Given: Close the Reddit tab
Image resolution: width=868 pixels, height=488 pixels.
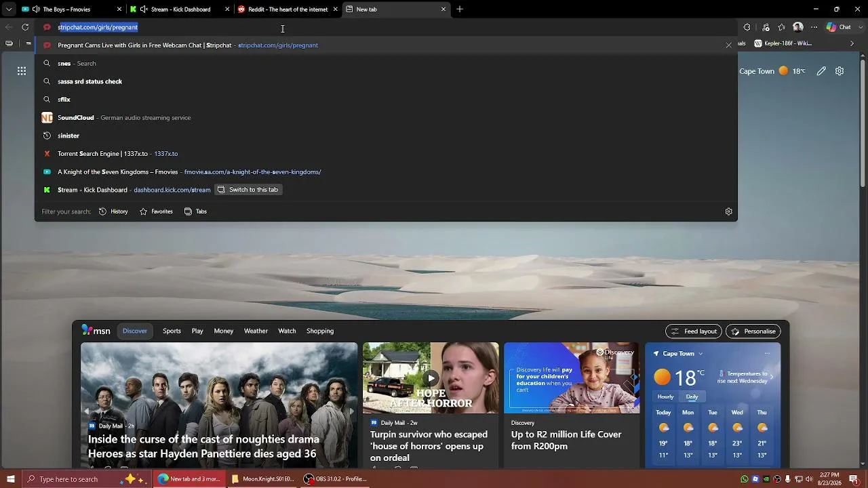Looking at the screenshot, I should 335,9.
